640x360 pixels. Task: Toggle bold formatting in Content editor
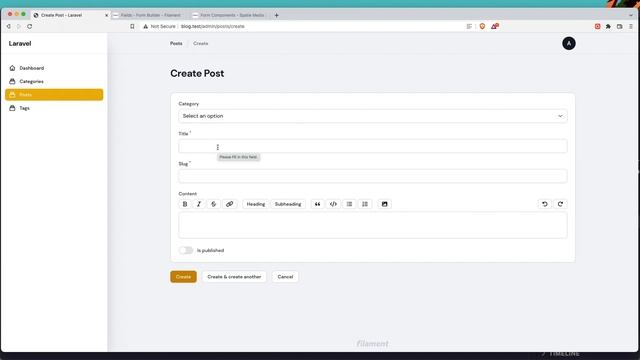tap(185, 204)
